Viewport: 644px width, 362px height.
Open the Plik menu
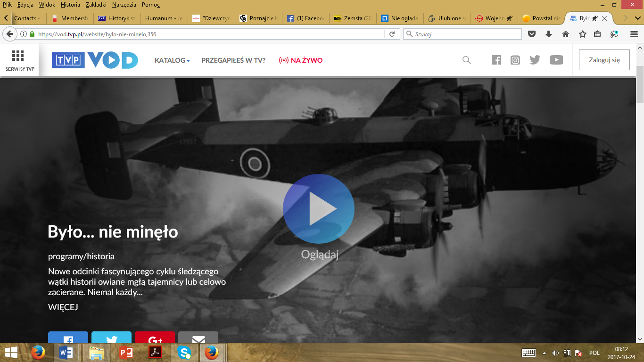(7, 5)
